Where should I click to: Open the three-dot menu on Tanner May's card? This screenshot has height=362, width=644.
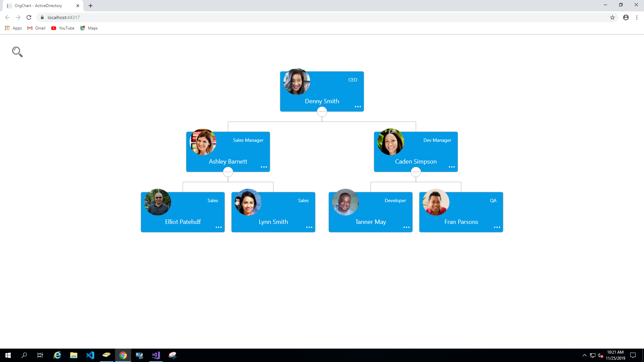coord(407,227)
